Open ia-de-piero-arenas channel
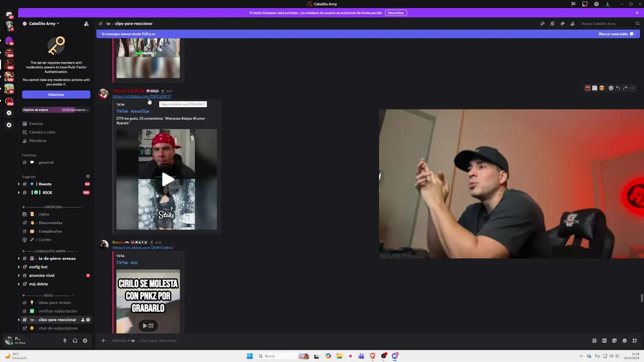644x362 pixels. [56, 258]
